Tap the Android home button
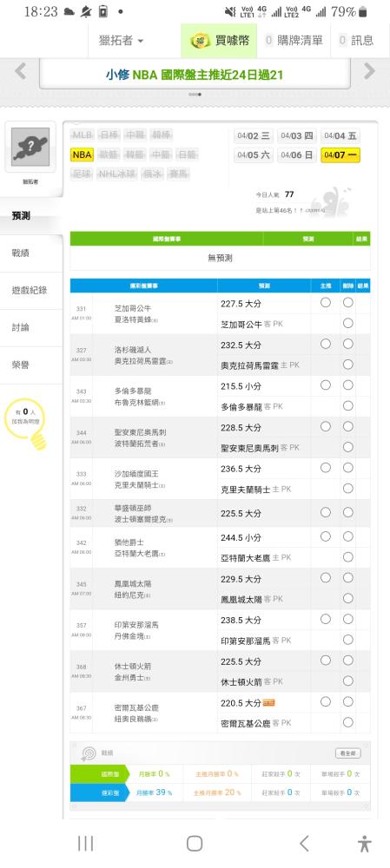390x868 pixels. click(195, 844)
